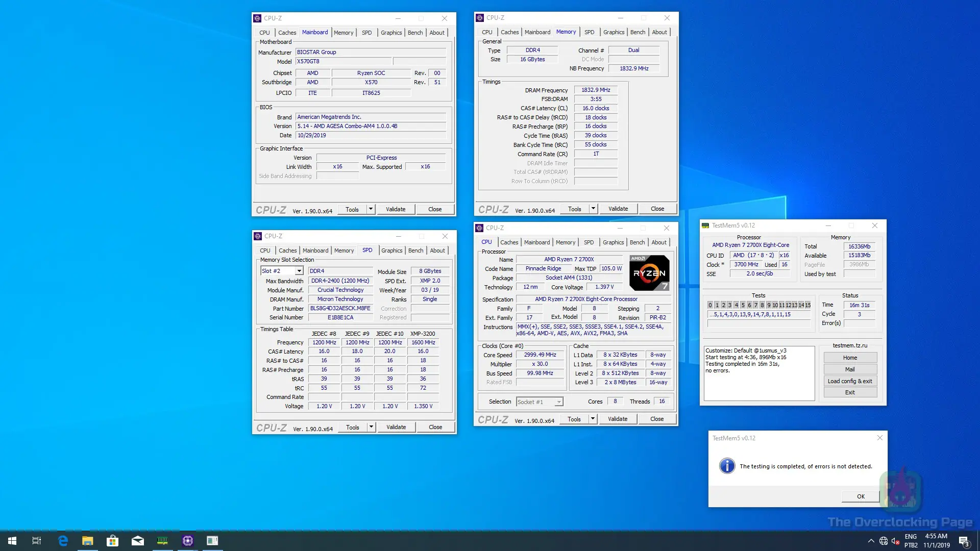Click Load config & exit button
980x551 pixels.
850,381
